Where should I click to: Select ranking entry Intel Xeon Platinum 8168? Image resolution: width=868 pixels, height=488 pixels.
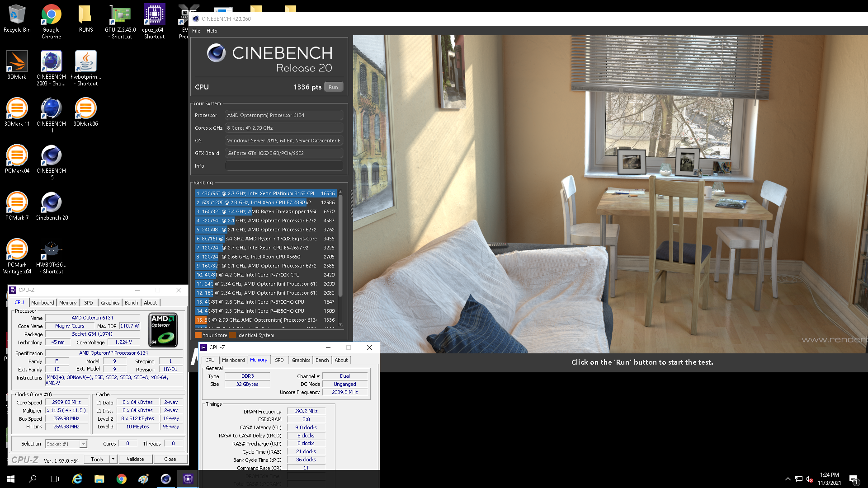(x=265, y=193)
